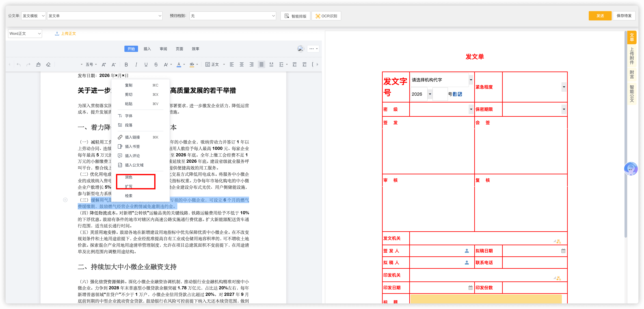644x309 pixels.
Task: Open the 发文模板 template dropdown
Action: click(34, 16)
